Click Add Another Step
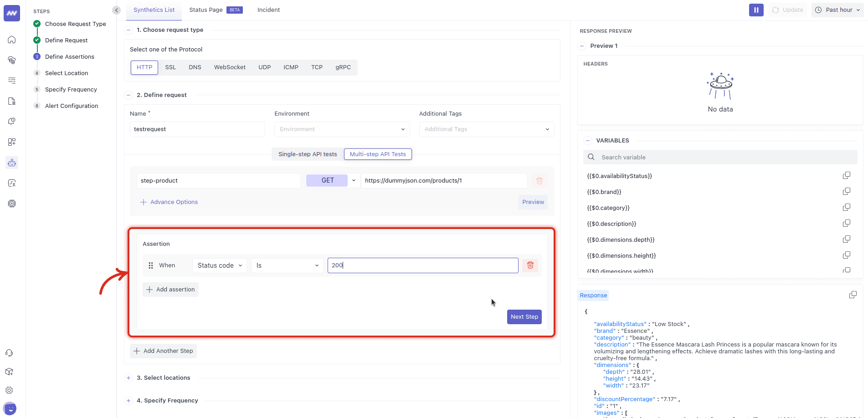868x418 pixels. (163, 351)
